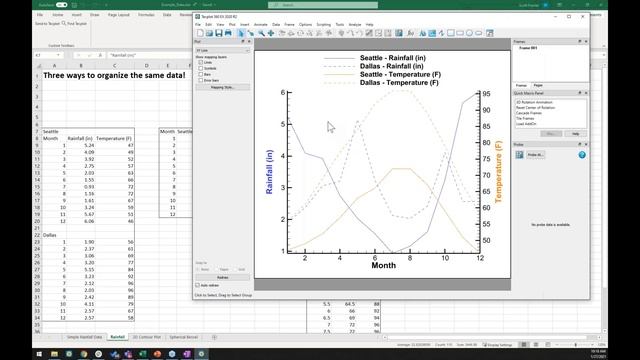
Task: Select the Tile Frames macro entry
Action: (x=525, y=118)
